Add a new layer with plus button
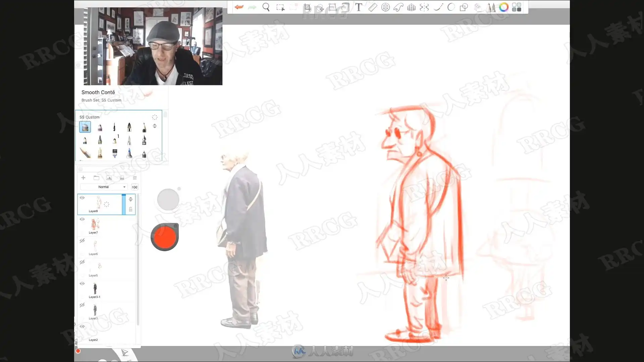This screenshot has width=644, height=362. [x=83, y=178]
